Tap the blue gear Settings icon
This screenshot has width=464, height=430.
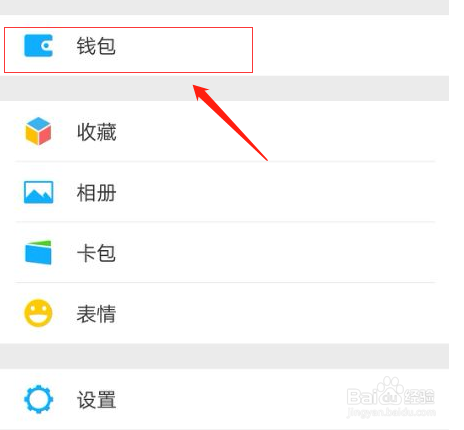(x=38, y=399)
